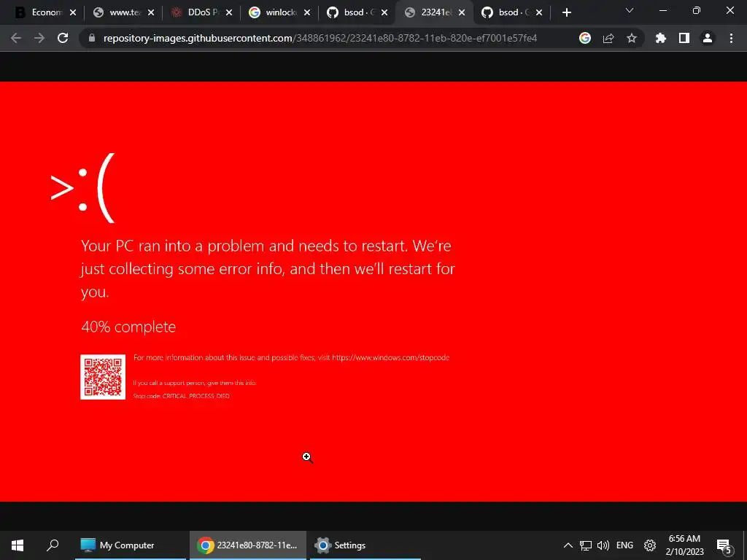Switch to the last bsod GitHub tab
This screenshot has width=747, height=560.
pyautogui.click(x=512, y=12)
